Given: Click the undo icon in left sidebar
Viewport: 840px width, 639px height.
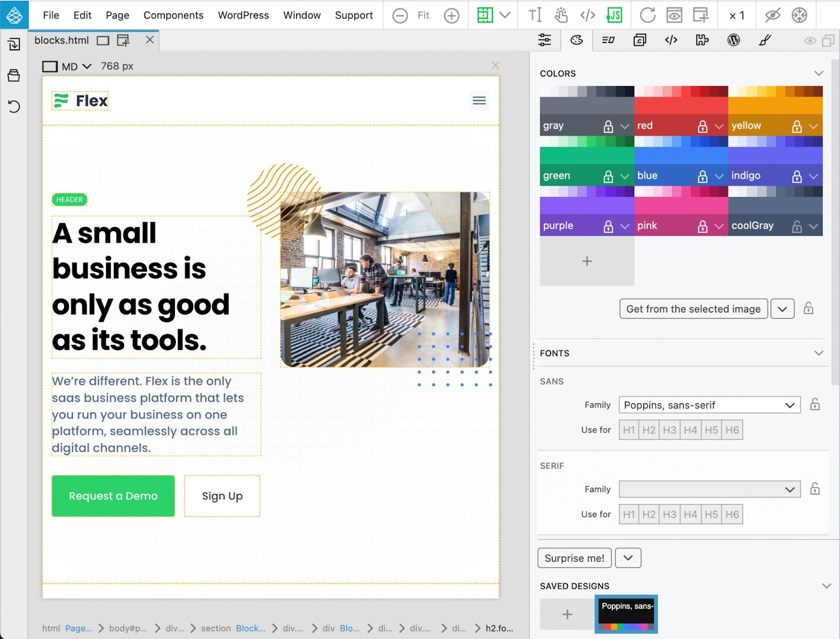Looking at the screenshot, I should pos(14,107).
